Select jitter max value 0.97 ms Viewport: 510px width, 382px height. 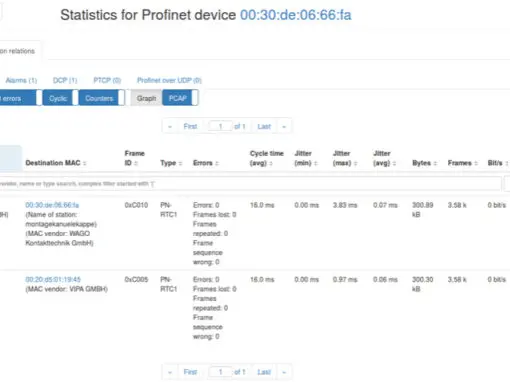click(x=345, y=279)
